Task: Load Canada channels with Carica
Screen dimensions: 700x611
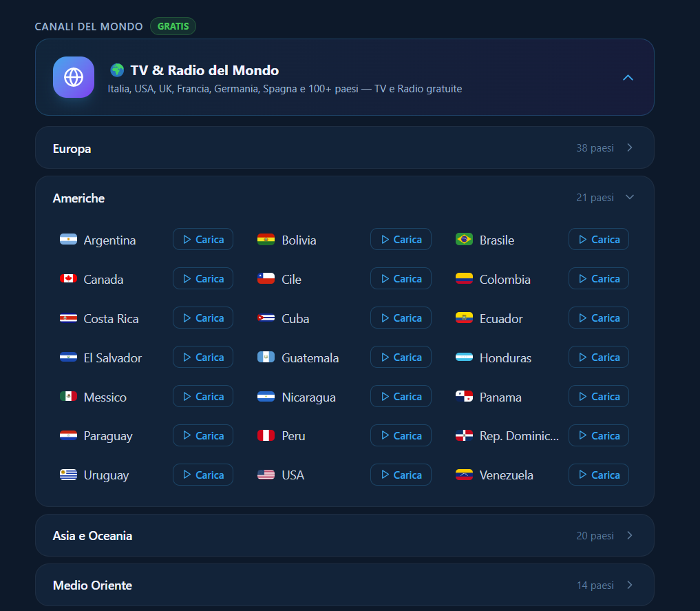Action: tap(203, 279)
